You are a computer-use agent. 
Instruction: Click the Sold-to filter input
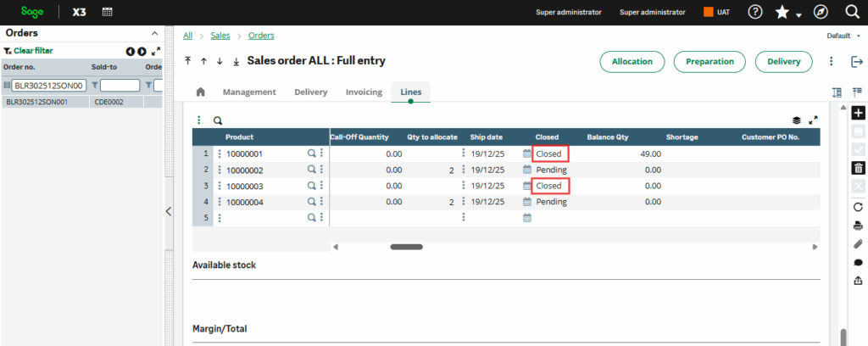[x=120, y=86]
